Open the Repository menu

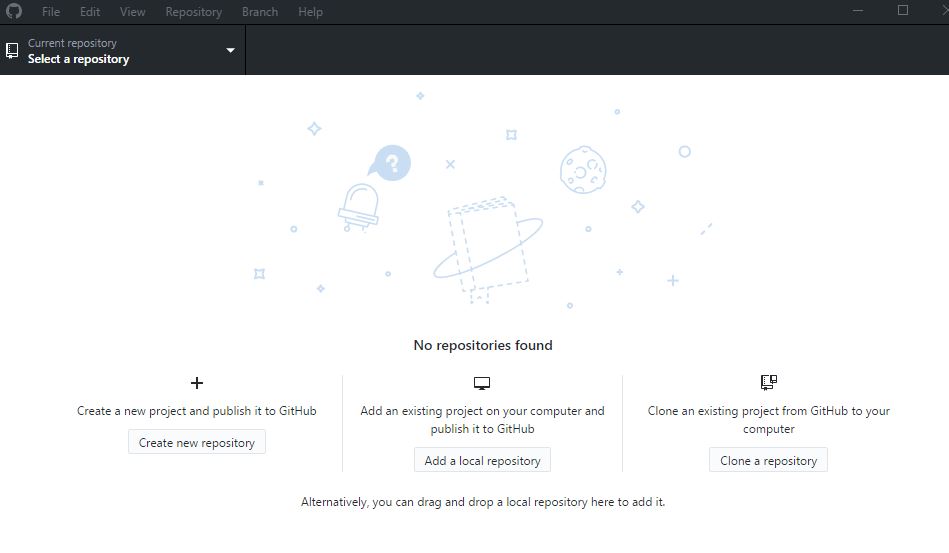pyautogui.click(x=193, y=11)
